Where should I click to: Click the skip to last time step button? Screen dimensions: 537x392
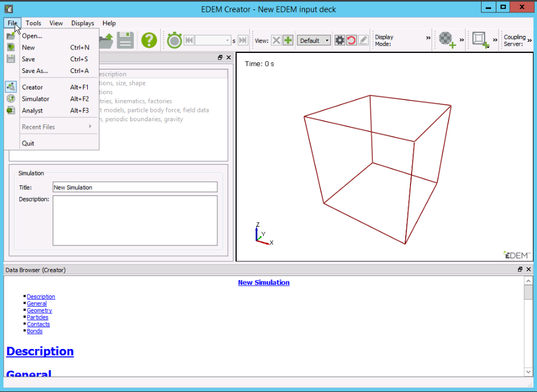243,41
